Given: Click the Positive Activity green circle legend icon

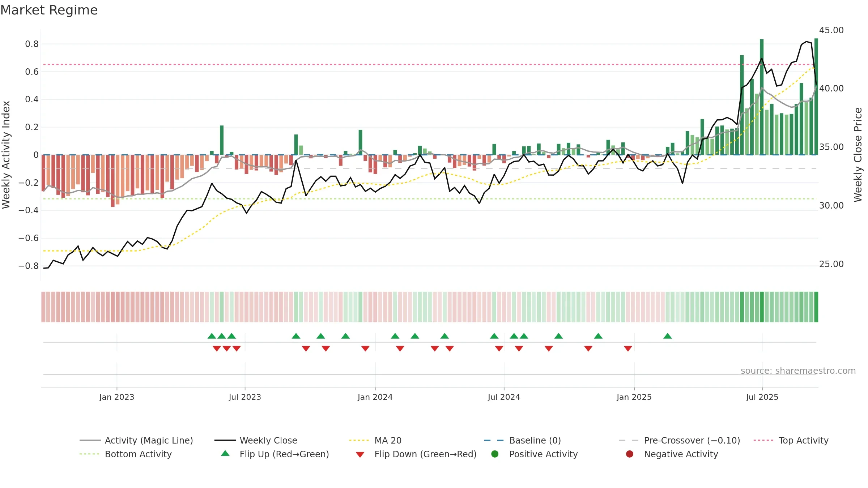Looking at the screenshot, I should point(495,454).
